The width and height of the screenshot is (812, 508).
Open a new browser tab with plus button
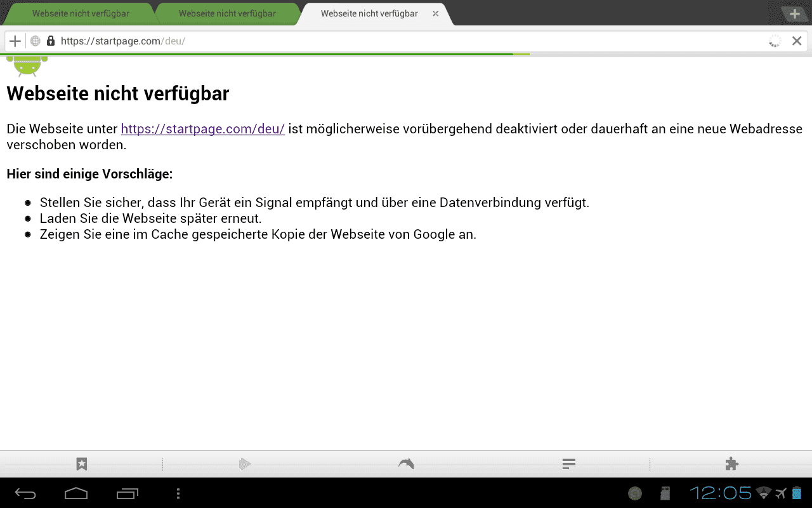[x=794, y=14]
